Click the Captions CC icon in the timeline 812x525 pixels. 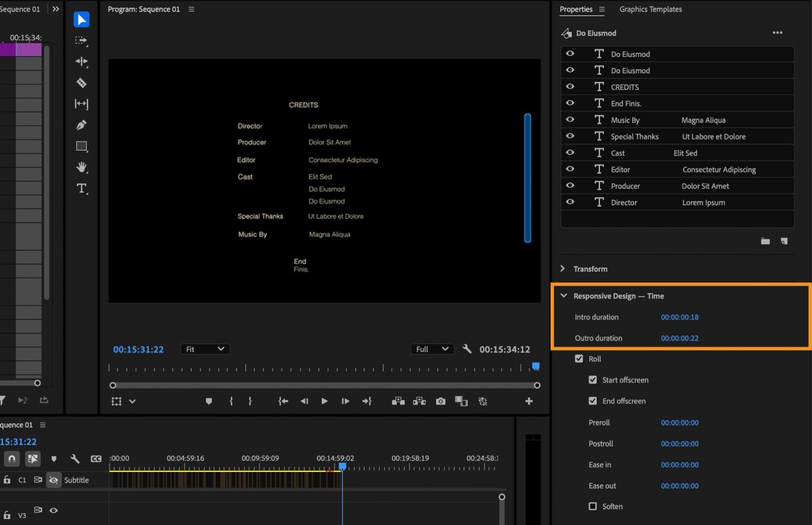[x=96, y=458]
